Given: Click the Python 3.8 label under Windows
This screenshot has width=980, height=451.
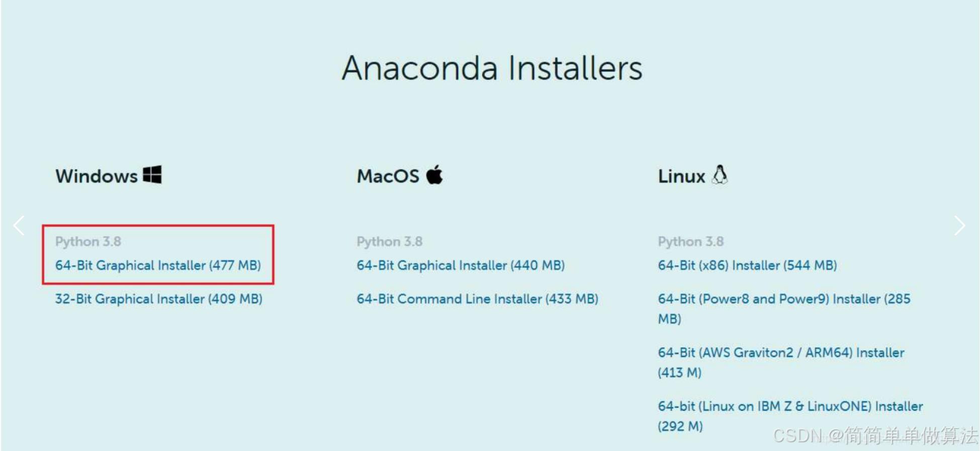Looking at the screenshot, I should click(x=88, y=242).
